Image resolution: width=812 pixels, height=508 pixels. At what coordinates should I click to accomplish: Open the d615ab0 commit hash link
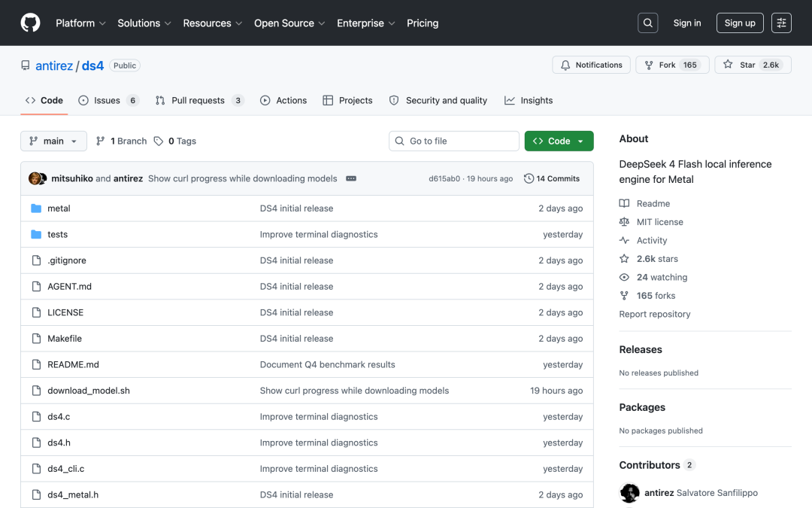pyautogui.click(x=444, y=179)
